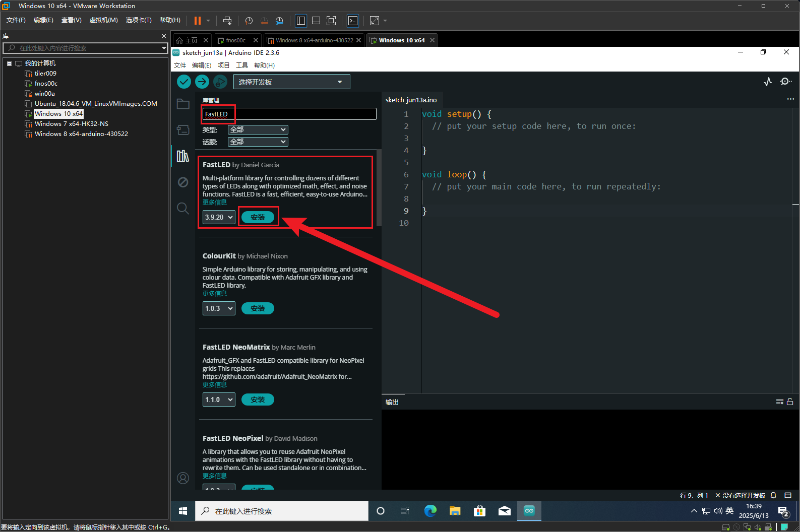This screenshot has height=532, width=800.
Task: Open the 类型 filter dropdown
Action: pos(258,129)
